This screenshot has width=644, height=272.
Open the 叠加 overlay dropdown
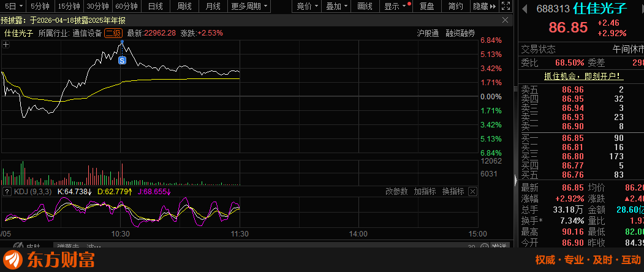336,6
